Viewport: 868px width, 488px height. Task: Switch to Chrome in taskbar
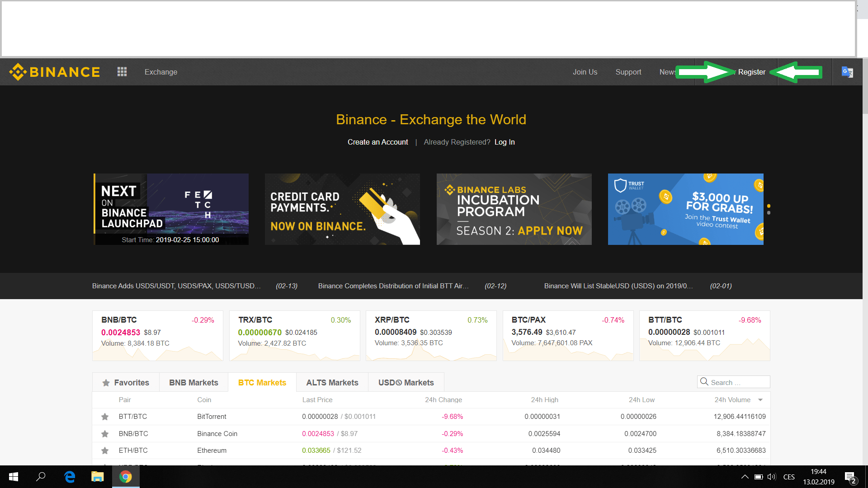click(126, 477)
